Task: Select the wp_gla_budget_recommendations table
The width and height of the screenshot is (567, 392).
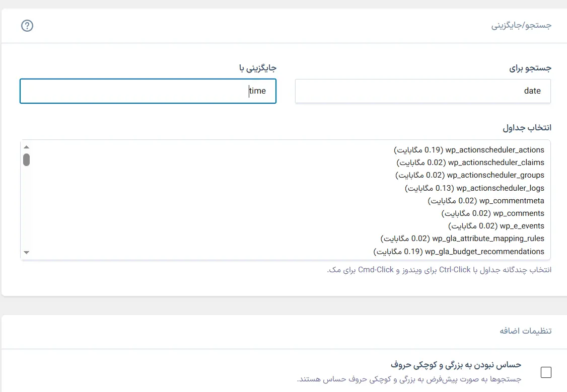Action: pyautogui.click(x=459, y=252)
